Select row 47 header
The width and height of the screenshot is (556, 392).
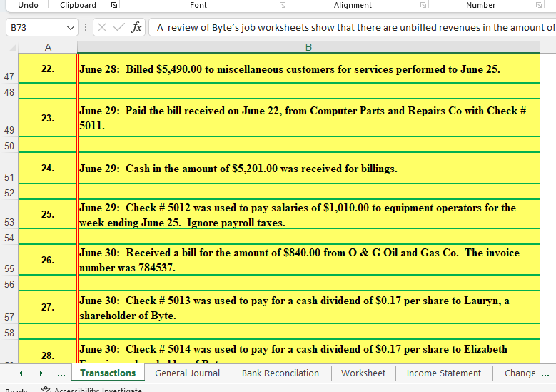(9, 69)
